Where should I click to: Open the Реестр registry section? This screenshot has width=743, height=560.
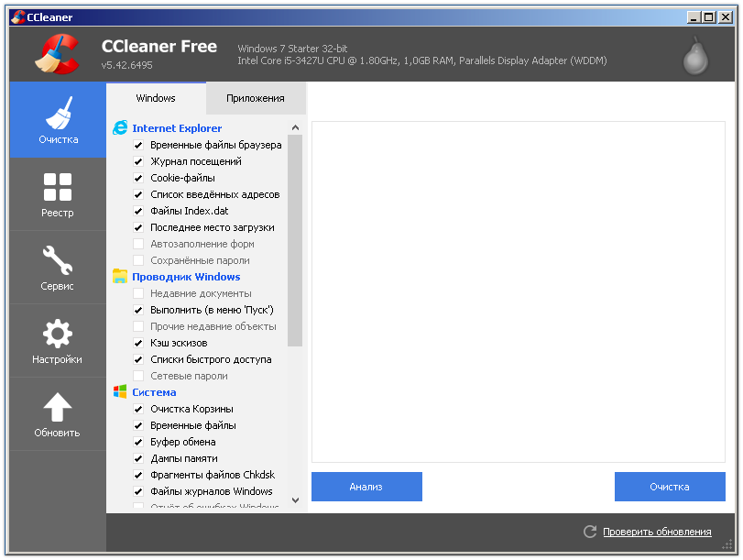[58, 194]
